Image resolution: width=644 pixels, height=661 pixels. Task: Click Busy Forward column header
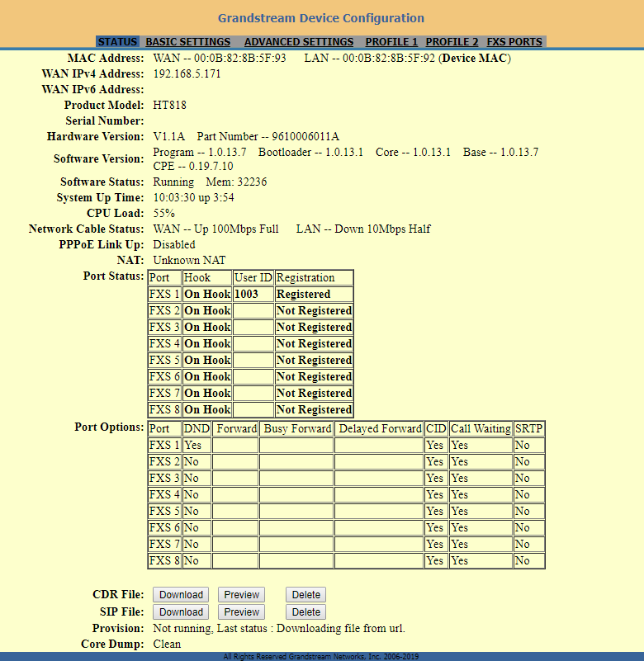coord(296,429)
